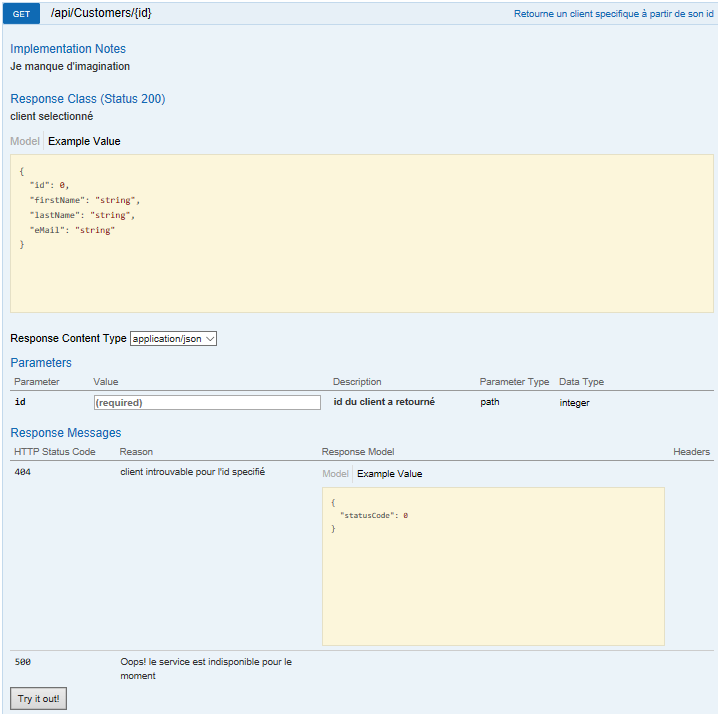Click 'id du client a retourné' description
Viewport: 718px width, 714px height.
tap(384, 402)
